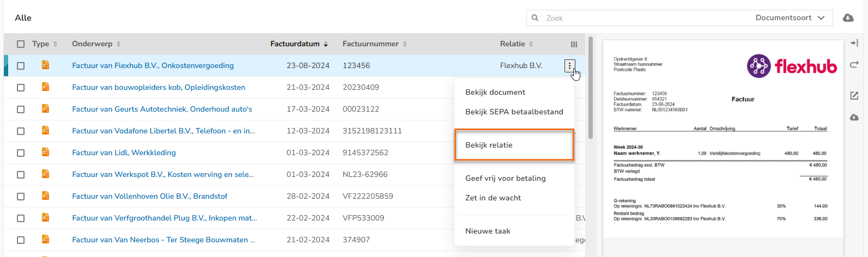868x257 pixels.
Task: Check the box for the Flexhub B.V. invoice
Action: point(21,66)
